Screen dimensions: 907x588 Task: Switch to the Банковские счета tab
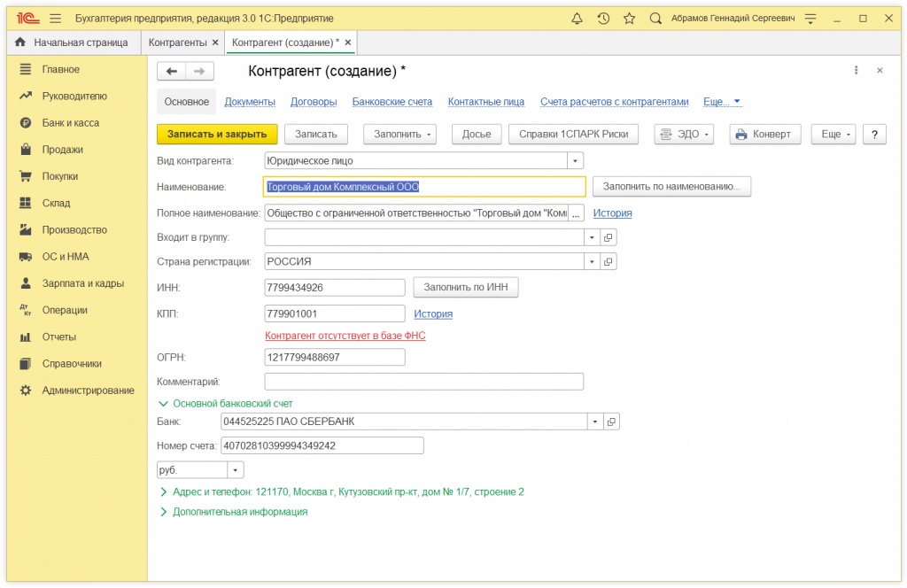(392, 102)
